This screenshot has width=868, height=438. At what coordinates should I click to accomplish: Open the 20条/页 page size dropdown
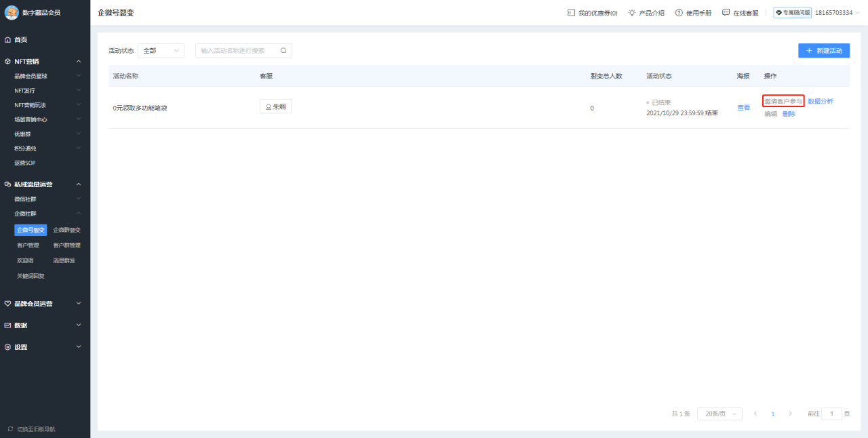719,413
